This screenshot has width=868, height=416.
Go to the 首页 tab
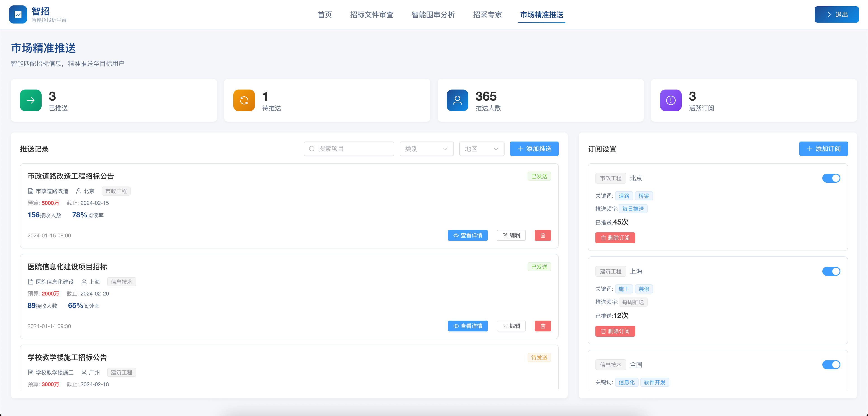(325, 14)
